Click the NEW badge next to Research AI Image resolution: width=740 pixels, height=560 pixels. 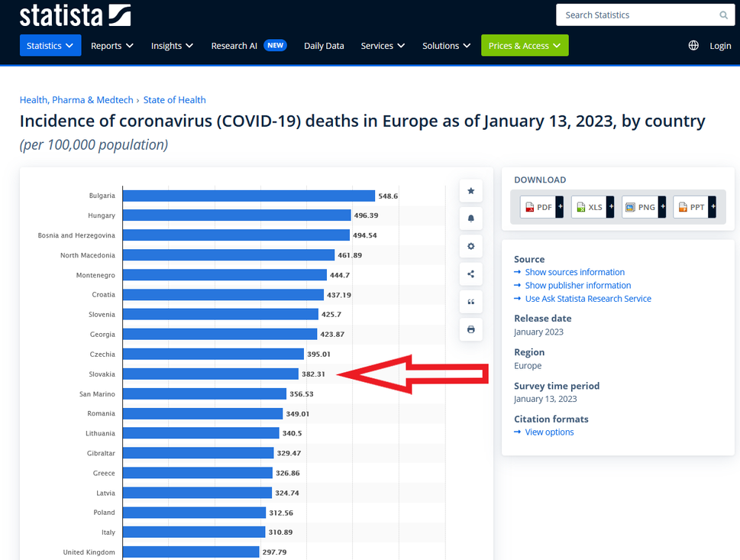coord(275,45)
